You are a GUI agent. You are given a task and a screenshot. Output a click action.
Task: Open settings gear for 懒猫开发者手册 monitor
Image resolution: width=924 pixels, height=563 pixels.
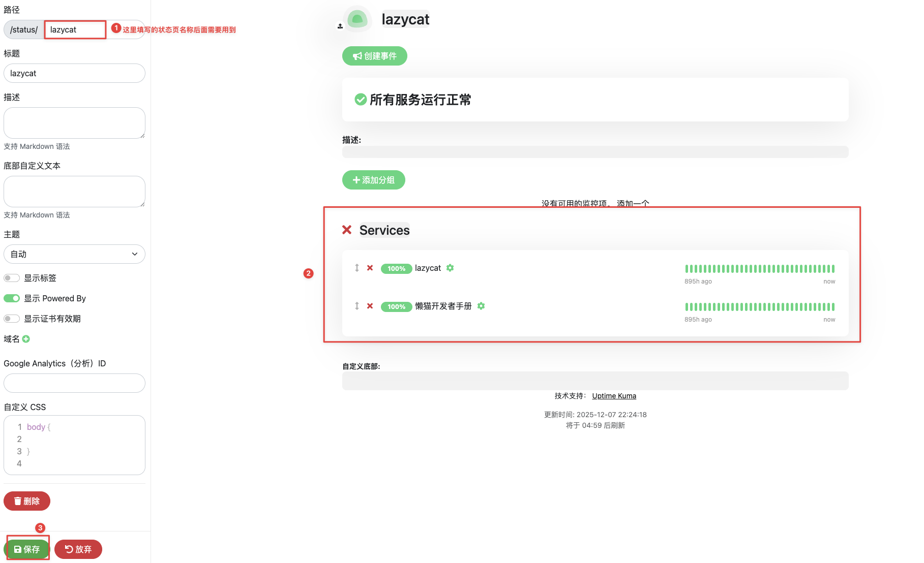(x=481, y=306)
